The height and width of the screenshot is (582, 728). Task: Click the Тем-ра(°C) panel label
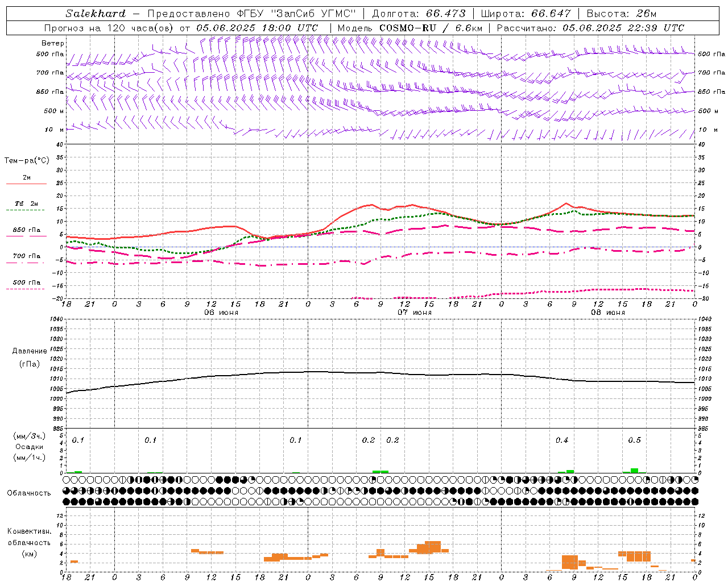click(27, 161)
